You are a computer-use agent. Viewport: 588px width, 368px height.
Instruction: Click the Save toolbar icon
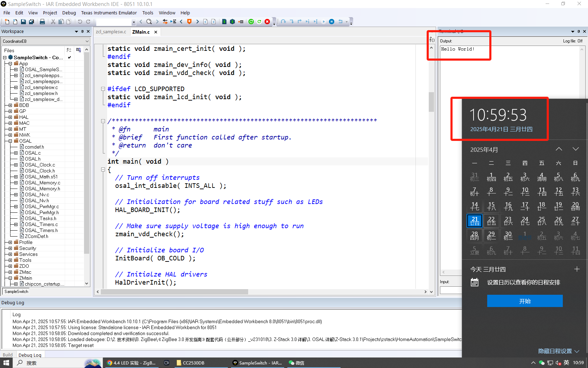(23, 22)
